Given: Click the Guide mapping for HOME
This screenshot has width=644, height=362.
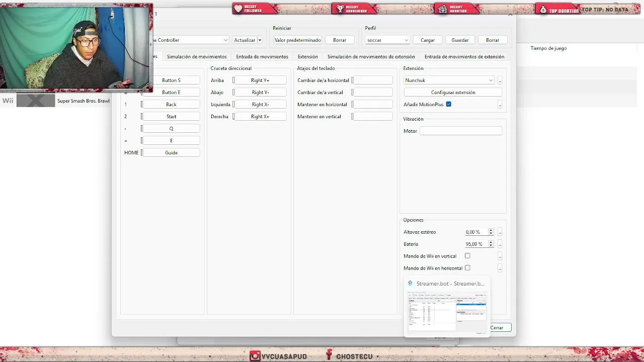Looking at the screenshot, I should pyautogui.click(x=171, y=153).
